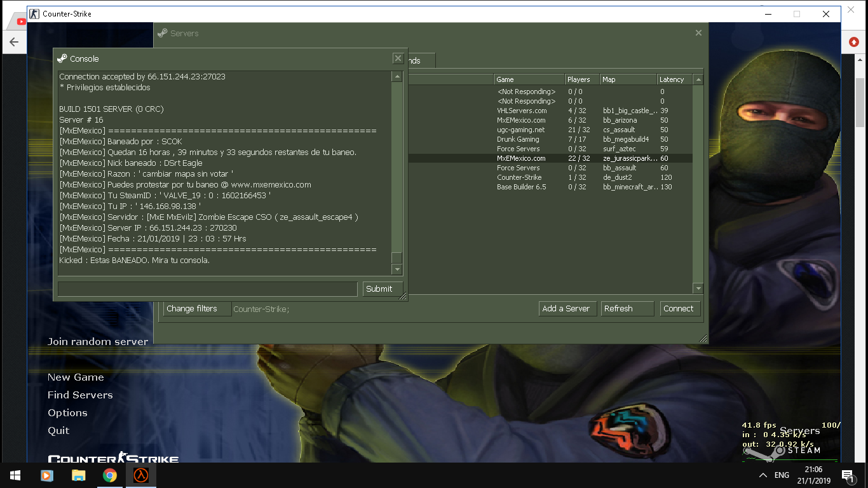This screenshot has height=488, width=868.
Task: Click console scrollbar up arrow
Action: [x=397, y=76]
